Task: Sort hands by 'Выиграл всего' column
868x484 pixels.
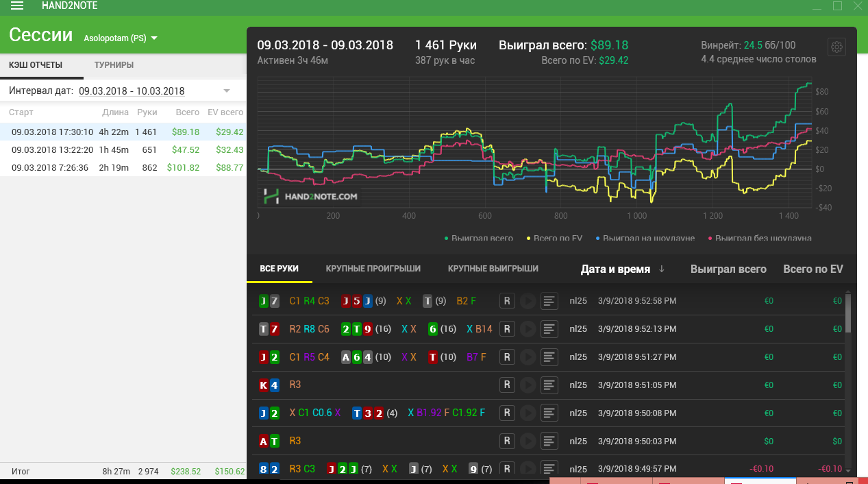Action: click(728, 269)
